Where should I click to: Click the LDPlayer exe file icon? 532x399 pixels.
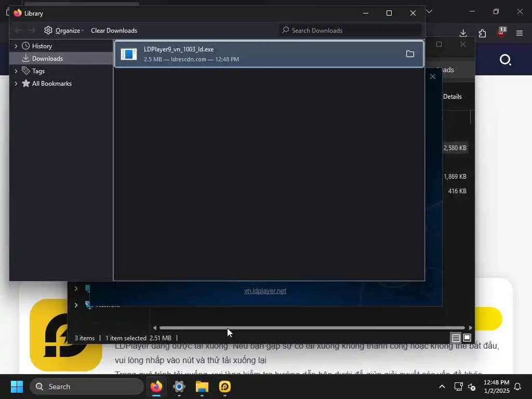129,54
